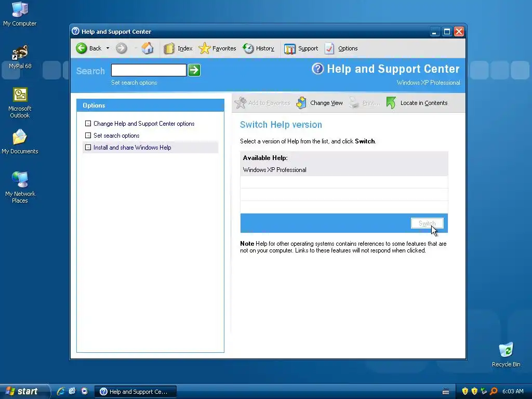The width and height of the screenshot is (532, 399).
Task: Start search with green arrow button
Action: [x=194, y=70]
